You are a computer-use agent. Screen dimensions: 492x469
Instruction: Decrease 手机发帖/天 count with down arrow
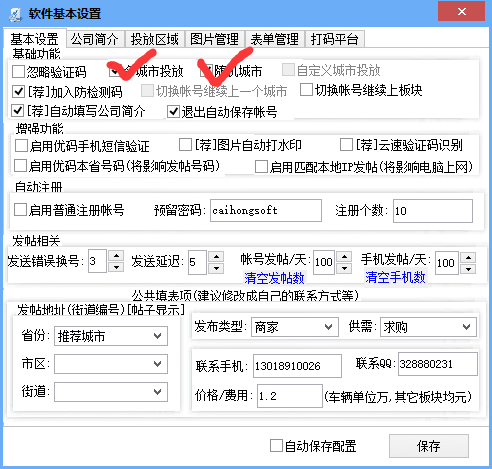(468, 269)
